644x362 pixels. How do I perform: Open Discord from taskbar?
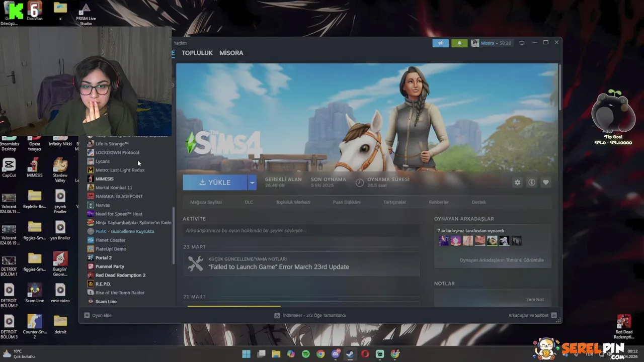coord(336,354)
